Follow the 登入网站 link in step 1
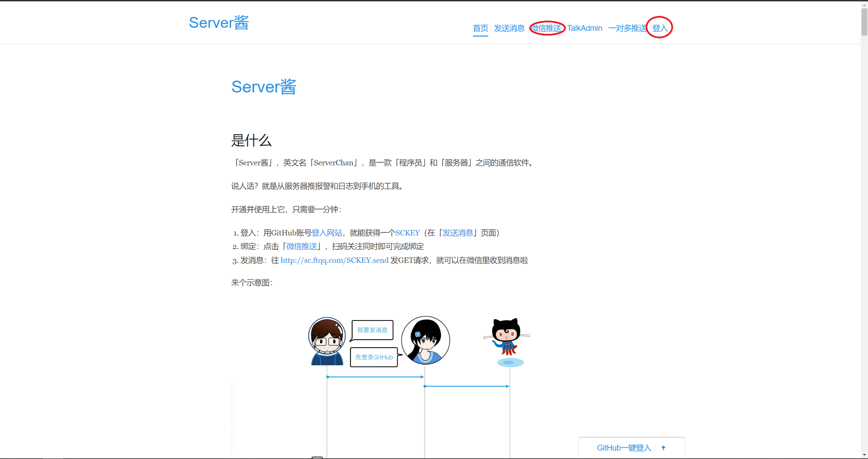The width and height of the screenshot is (868, 459). click(x=327, y=233)
